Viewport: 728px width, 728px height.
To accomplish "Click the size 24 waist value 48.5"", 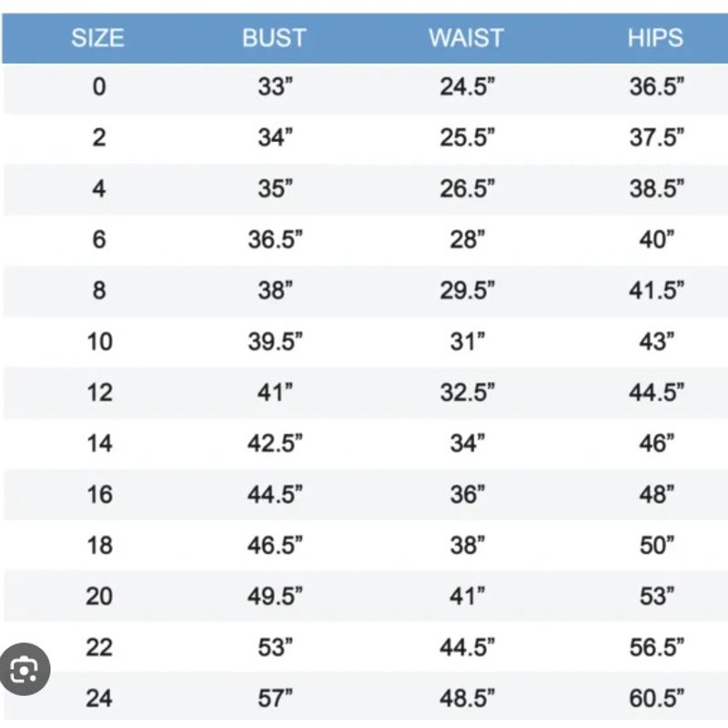I will [x=467, y=698].
